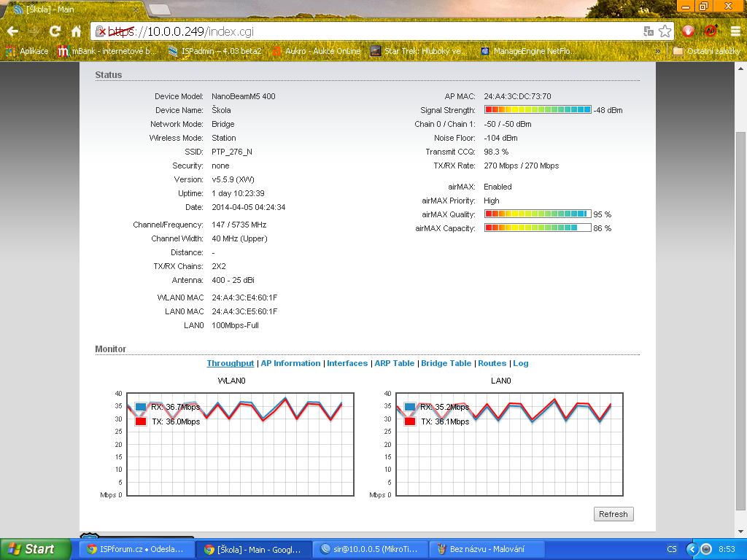This screenshot has height=560, width=747.
Task: Switch to Bez názvu - Malování taskbar window
Action: pos(486,550)
